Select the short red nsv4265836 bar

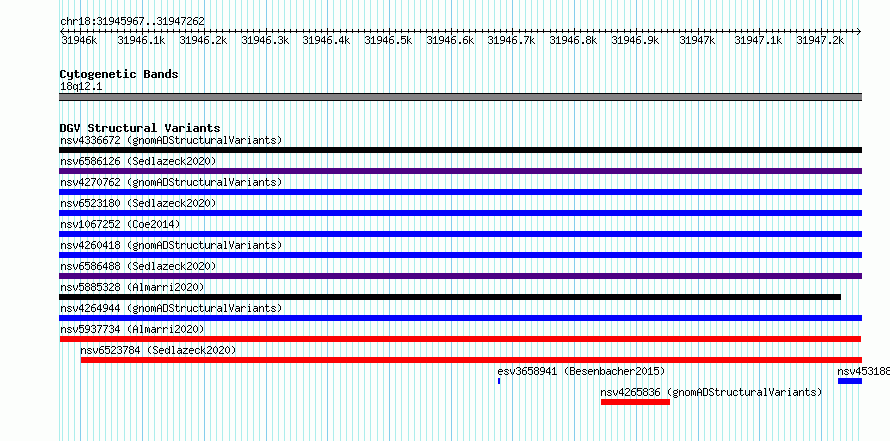pos(635,402)
